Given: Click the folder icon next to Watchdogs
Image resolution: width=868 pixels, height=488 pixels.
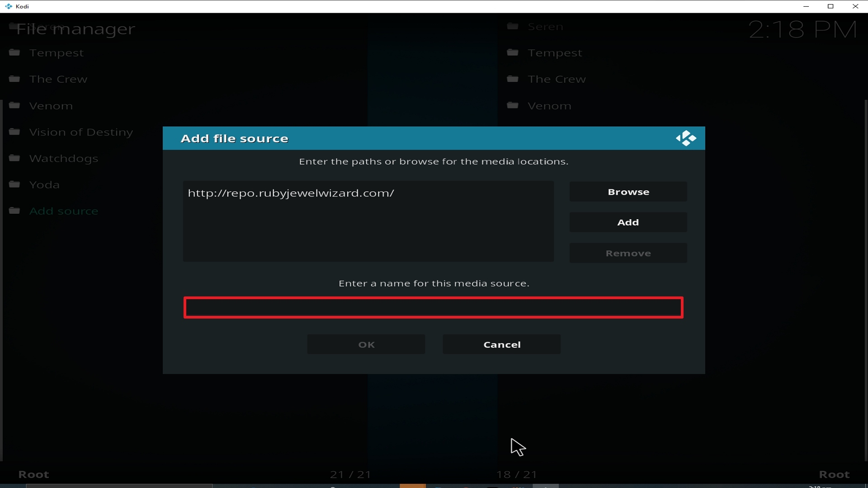Looking at the screenshot, I should tap(14, 158).
